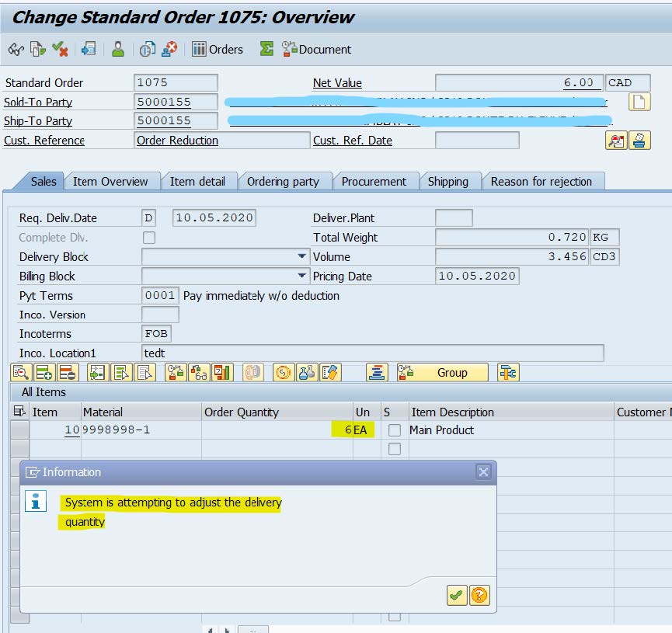Expand the Billing Block dropdown
This screenshot has height=633, width=672.
[301, 277]
